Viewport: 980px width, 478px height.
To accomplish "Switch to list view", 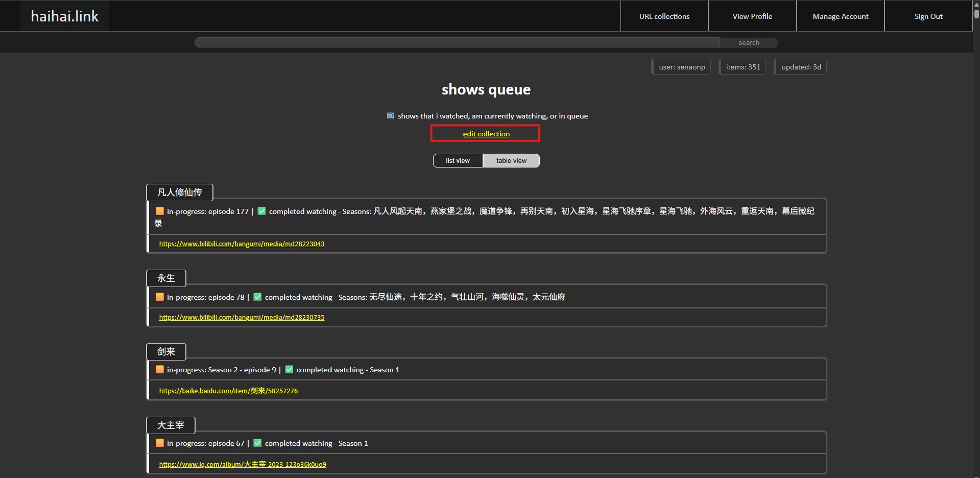I will pyautogui.click(x=458, y=160).
